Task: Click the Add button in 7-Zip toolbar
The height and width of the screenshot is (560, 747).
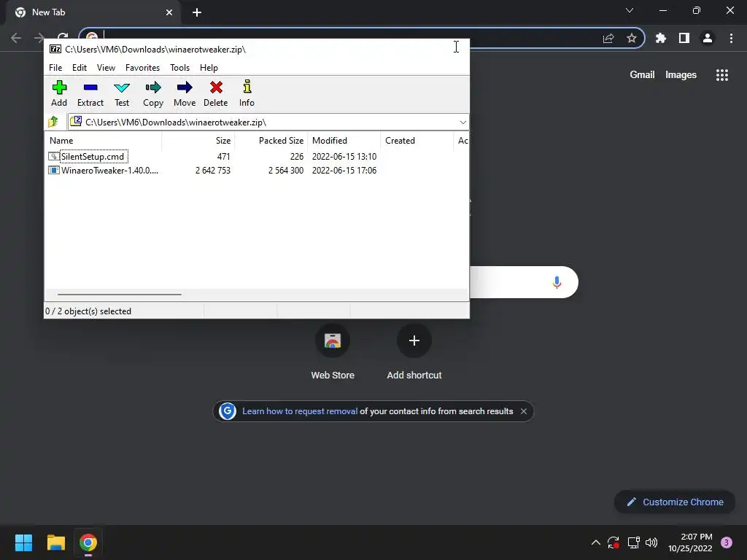Action: click(x=59, y=94)
